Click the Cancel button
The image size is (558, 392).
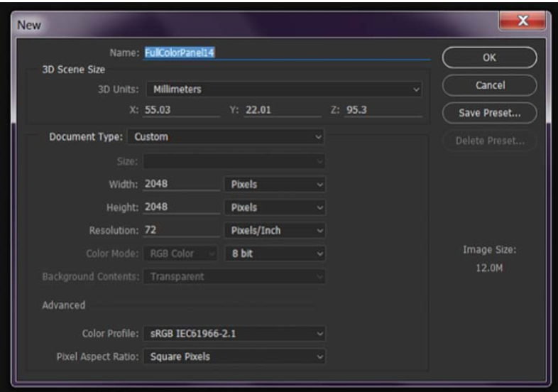(489, 85)
